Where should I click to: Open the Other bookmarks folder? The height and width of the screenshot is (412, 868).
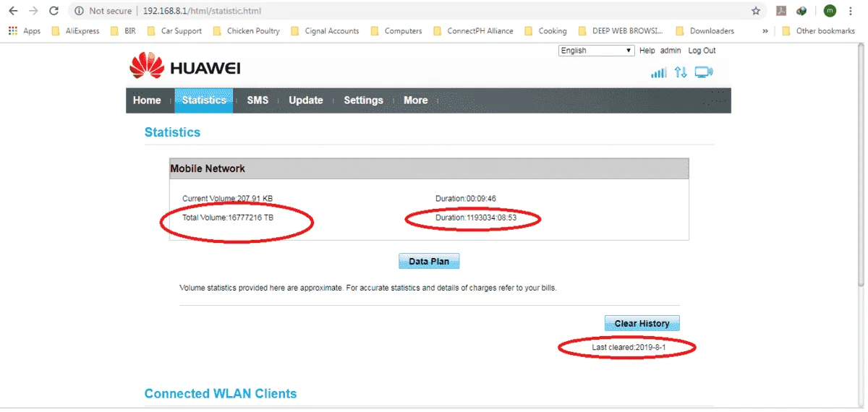pos(818,31)
